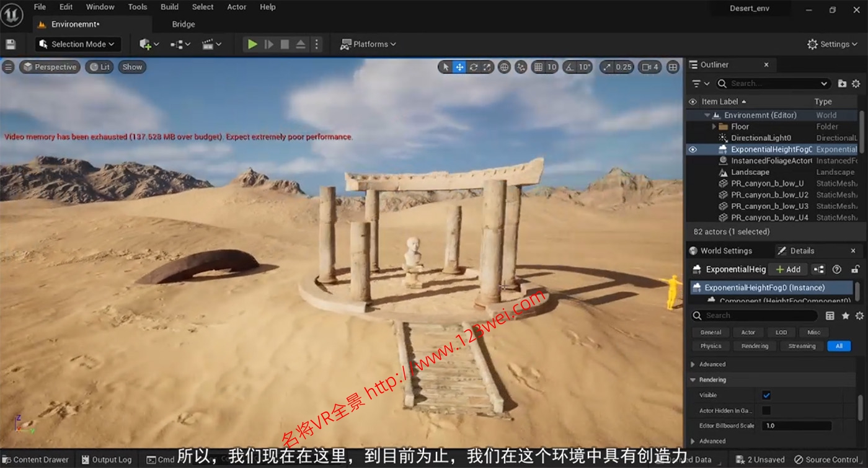Open the Selection Mode dropdown

pos(77,44)
